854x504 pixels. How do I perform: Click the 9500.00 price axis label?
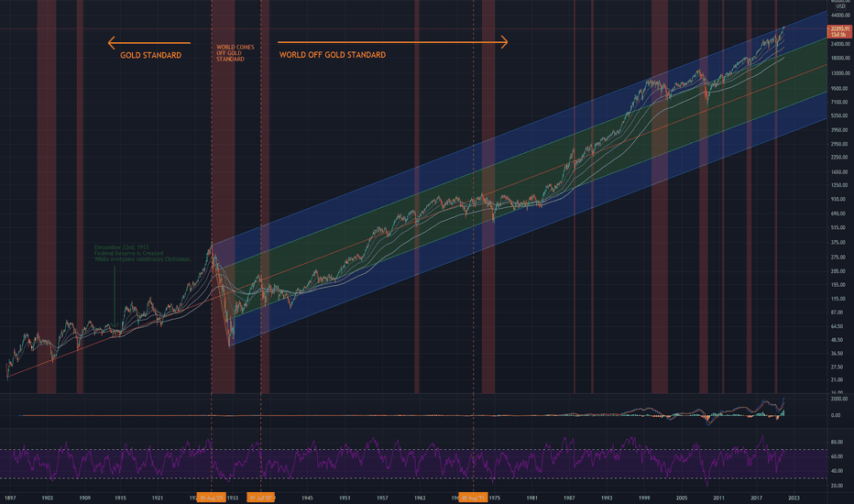click(x=840, y=89)
